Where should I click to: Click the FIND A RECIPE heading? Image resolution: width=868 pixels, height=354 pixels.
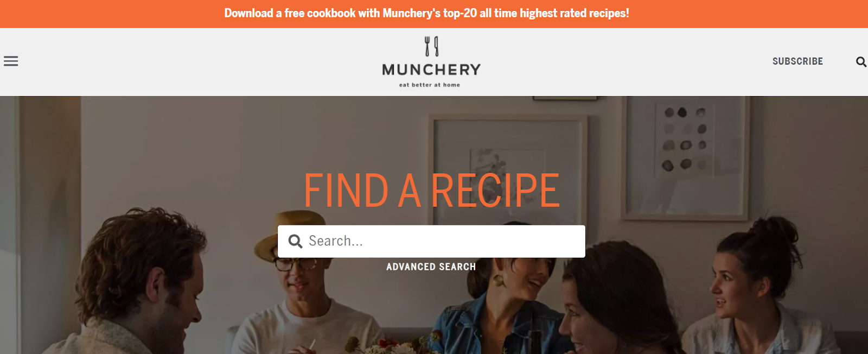431,191
